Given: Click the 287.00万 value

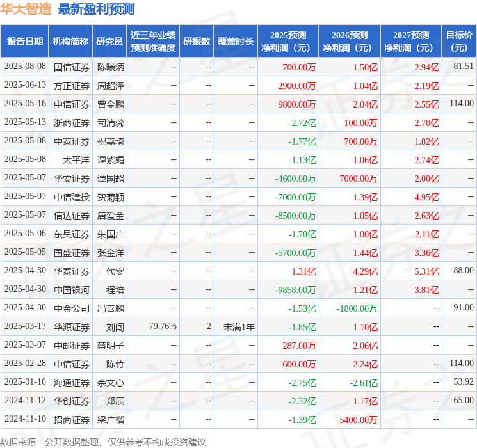Looking at the screenshot, I should 299,346.
